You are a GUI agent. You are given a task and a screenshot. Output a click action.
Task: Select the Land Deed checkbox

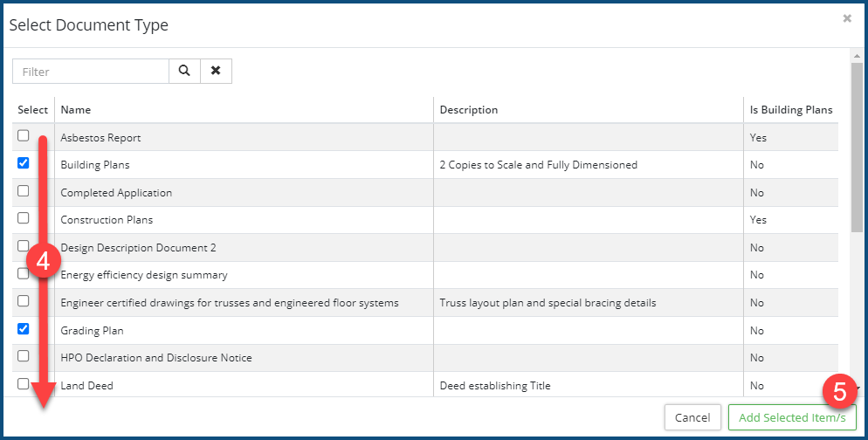24,383
